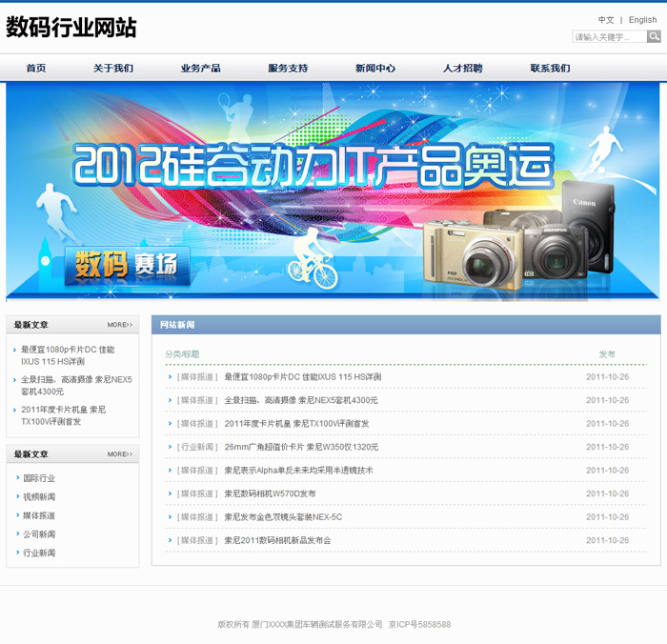Switch language to English
The width and height of the screenshot is (667, 644).
(x=642, y=20)
